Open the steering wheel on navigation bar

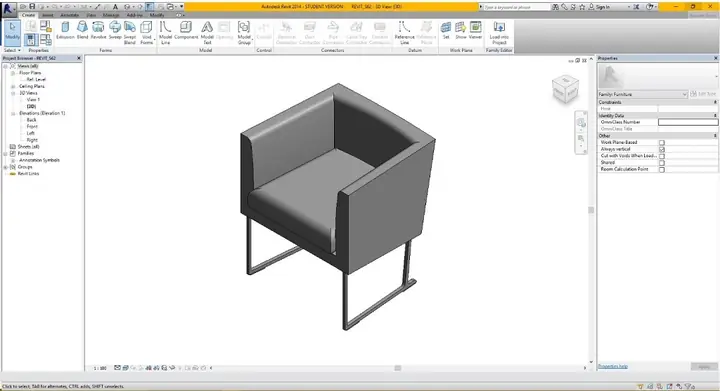(581, 123)
